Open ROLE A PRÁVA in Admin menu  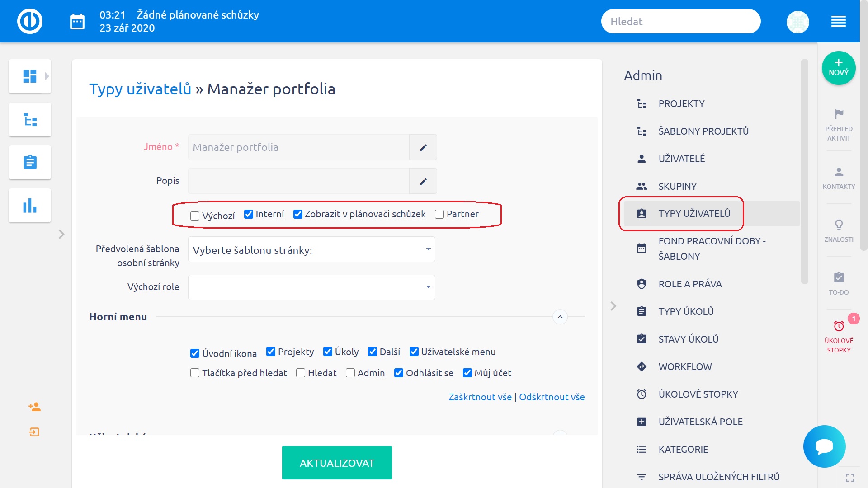click(690, 284)
